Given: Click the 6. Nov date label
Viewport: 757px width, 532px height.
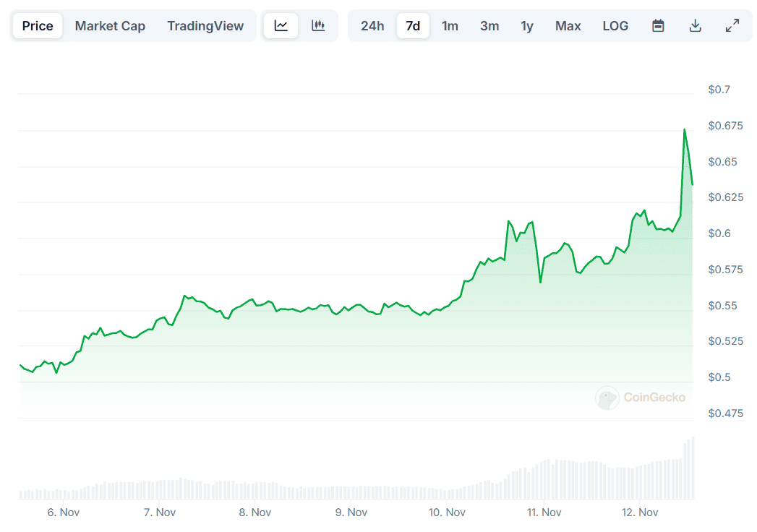Looking at the screenshot, I should (x=61, y=512).
